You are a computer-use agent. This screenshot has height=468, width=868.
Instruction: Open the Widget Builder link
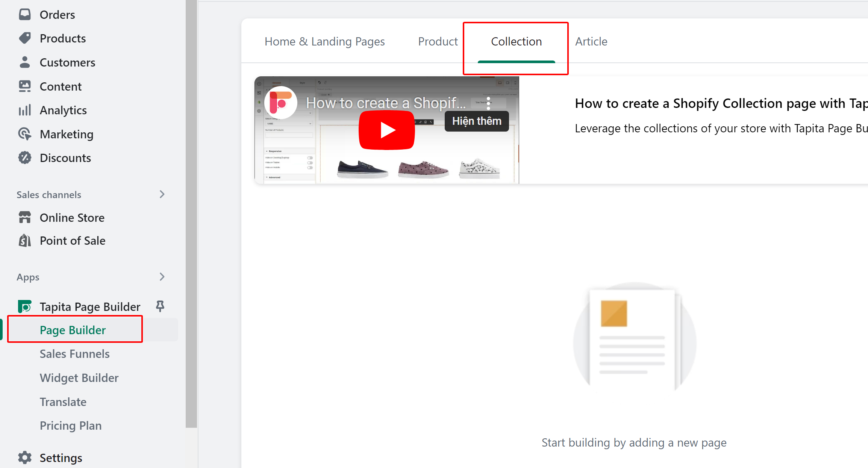(79, 378)
